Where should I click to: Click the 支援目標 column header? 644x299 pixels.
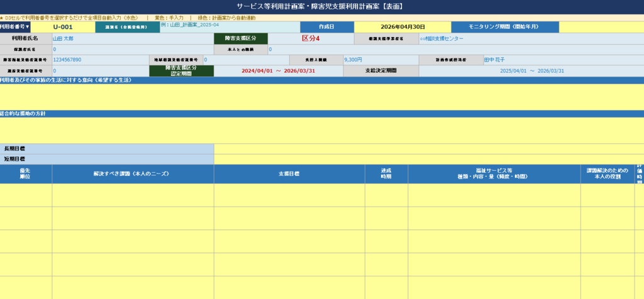[289, 174]
